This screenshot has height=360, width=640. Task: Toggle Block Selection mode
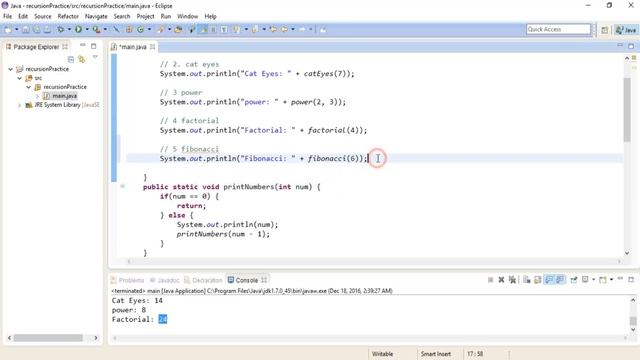coord(213,29)
